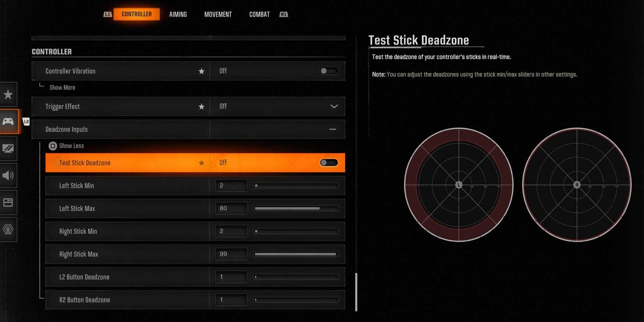Switch to the Aiming tab
Screen dimensions: 644x322
(178, 14)
